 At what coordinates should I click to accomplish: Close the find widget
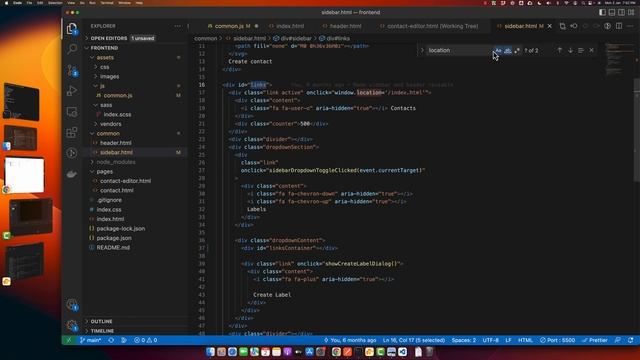(x=591, y=50)
